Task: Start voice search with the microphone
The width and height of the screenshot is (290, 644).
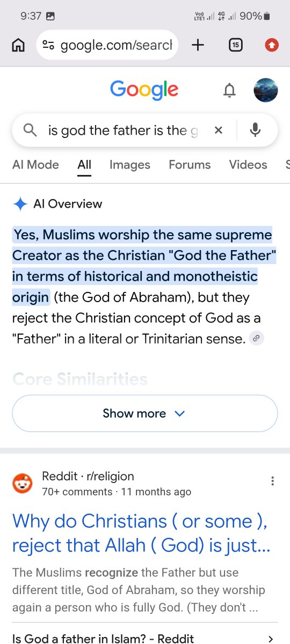Action: [x=256, y=130]
